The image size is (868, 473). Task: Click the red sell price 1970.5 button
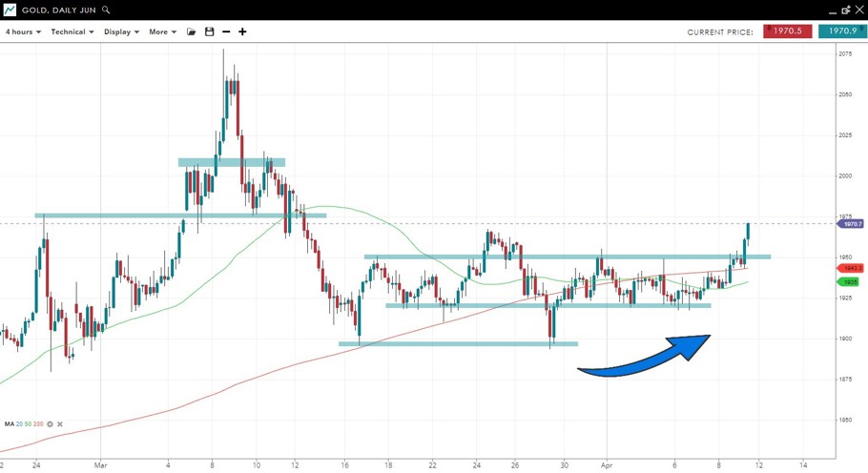coord(787,31)
